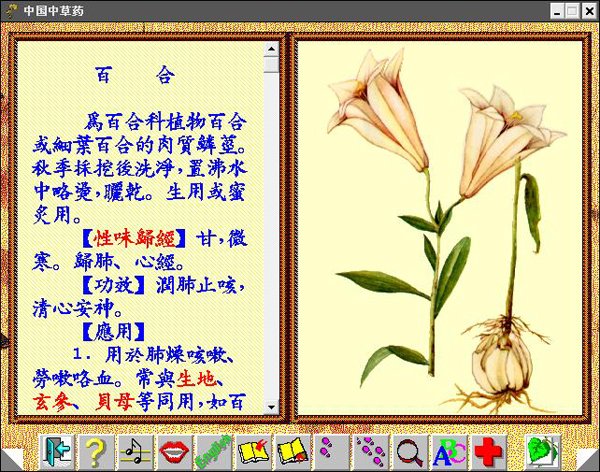The width and height of the screenshot is (600, 472).
Task: Click the green leaf icon
Action: pyautogui.click(x=541, y=452)
